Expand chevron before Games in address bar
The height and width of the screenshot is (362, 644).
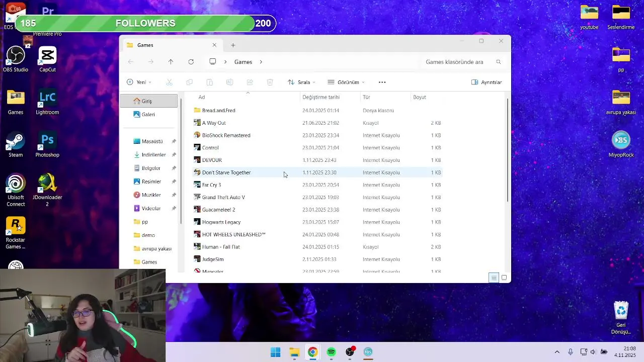pyautogui.click(x=225, y=62)
